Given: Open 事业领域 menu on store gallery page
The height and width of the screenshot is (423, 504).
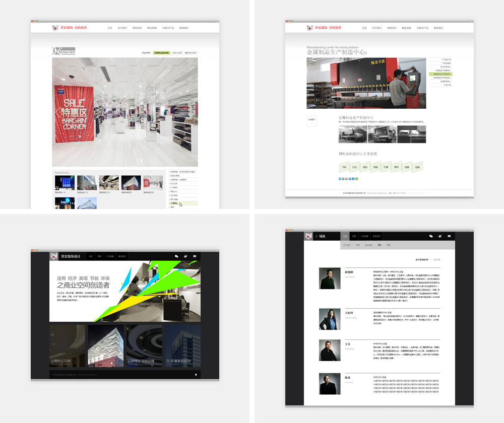Looking at the screenshot, I should coord(152,28).
